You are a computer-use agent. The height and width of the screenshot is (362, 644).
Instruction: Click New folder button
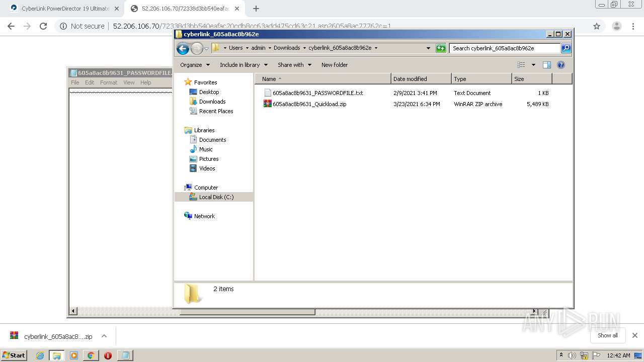click(x=335, y=65)
